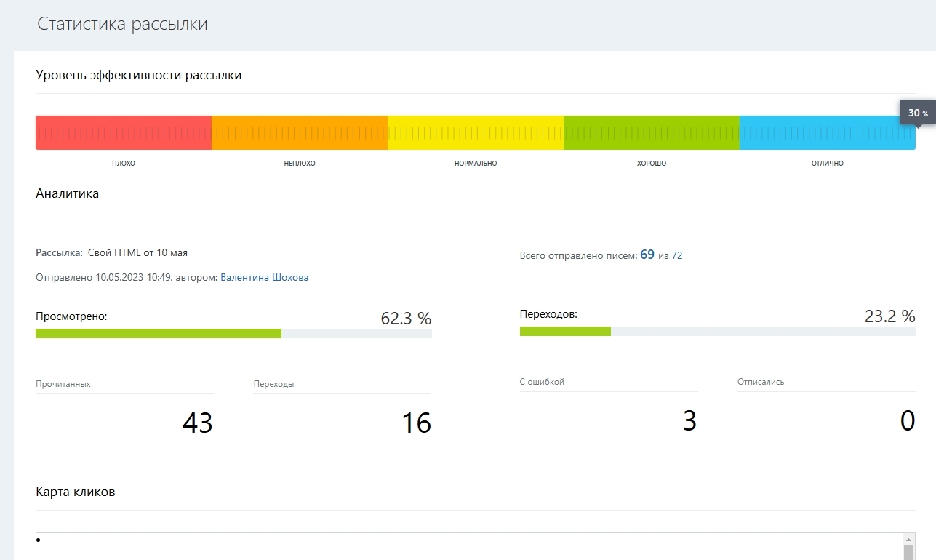Click the Просмотрено progress bar
Screen dimensions: 936x560
(233, 333)
